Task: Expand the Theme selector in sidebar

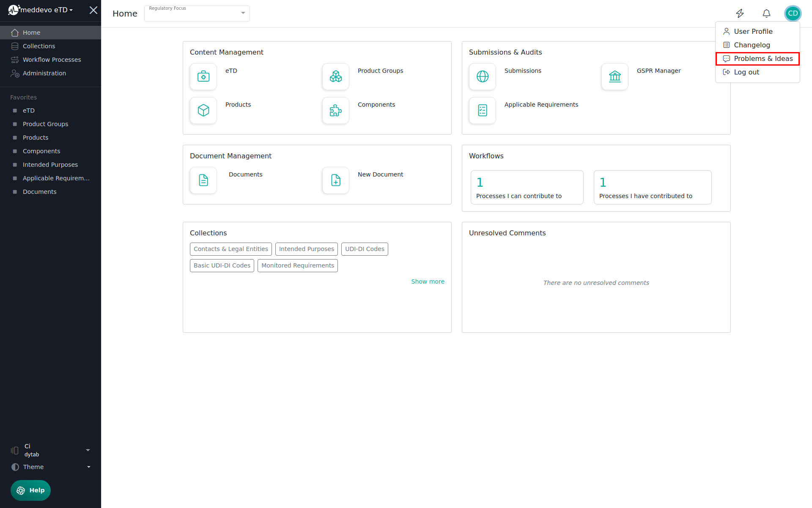Action: (51, 467)
